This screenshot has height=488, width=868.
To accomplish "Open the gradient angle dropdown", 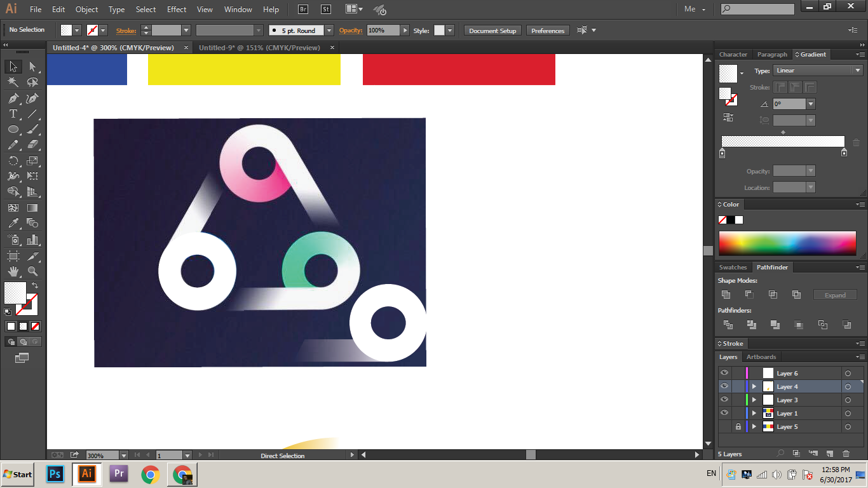I will pos(811,104).
